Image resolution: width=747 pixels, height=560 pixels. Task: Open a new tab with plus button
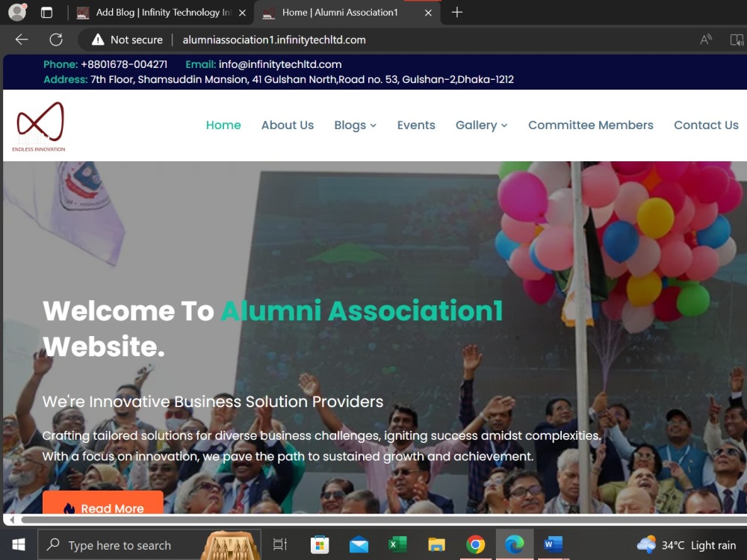pos(457,13)
